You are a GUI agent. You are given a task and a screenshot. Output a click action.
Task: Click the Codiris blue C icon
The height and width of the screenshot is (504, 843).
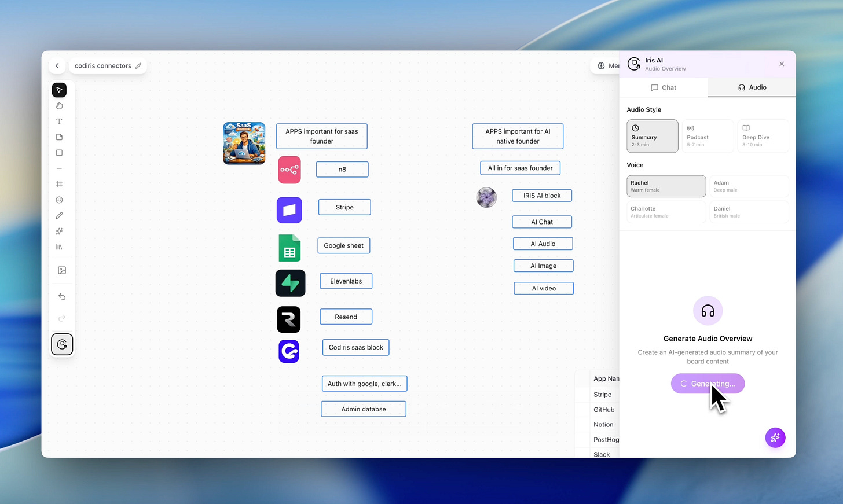coord(289,351)
